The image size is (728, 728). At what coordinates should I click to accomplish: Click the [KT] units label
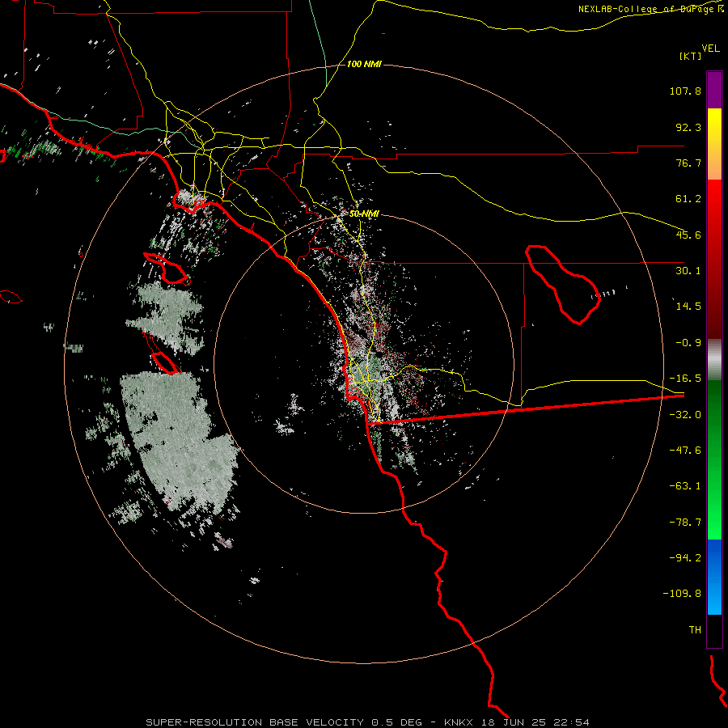pyautogui.click(x=691, y=56)
